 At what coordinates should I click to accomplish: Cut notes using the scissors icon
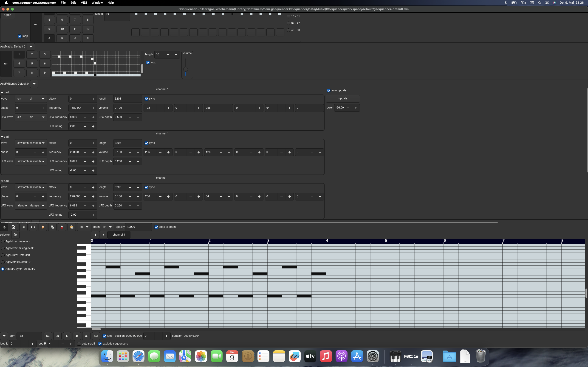[x=62, y=227]
